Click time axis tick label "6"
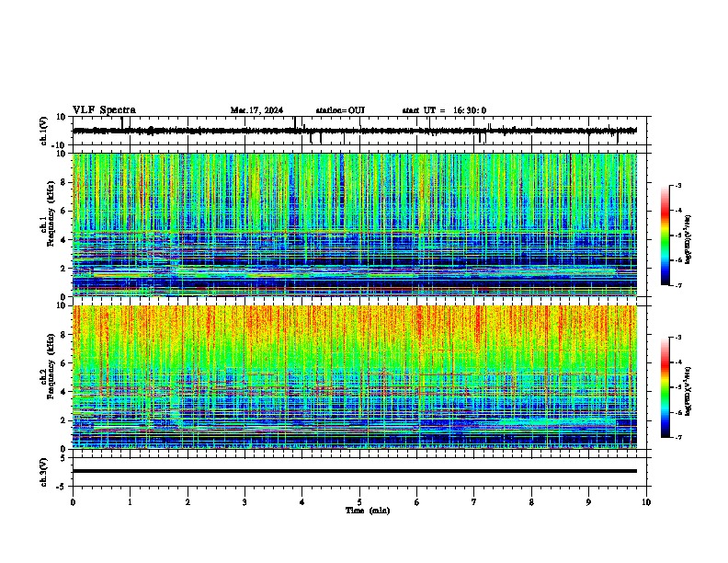Image resolution: width=728 pixels, height=563 pixels. click(x=417, y=502)
